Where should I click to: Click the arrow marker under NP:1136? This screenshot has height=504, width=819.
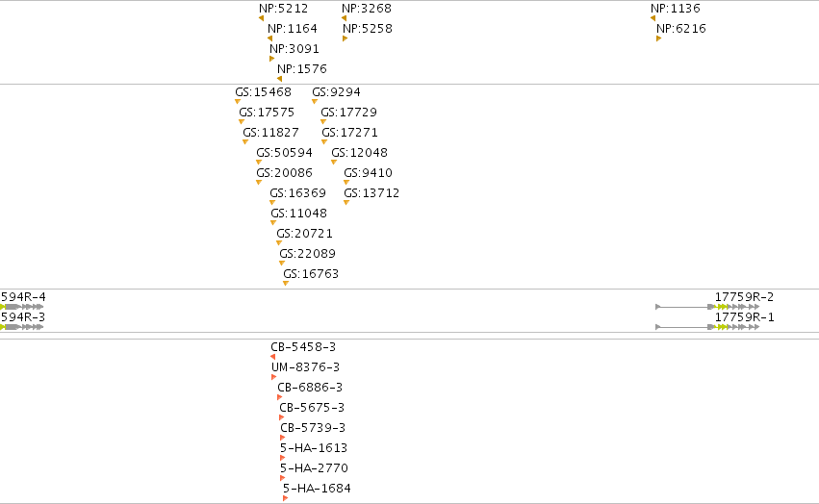pyautogui.click(x=653, y=18)
